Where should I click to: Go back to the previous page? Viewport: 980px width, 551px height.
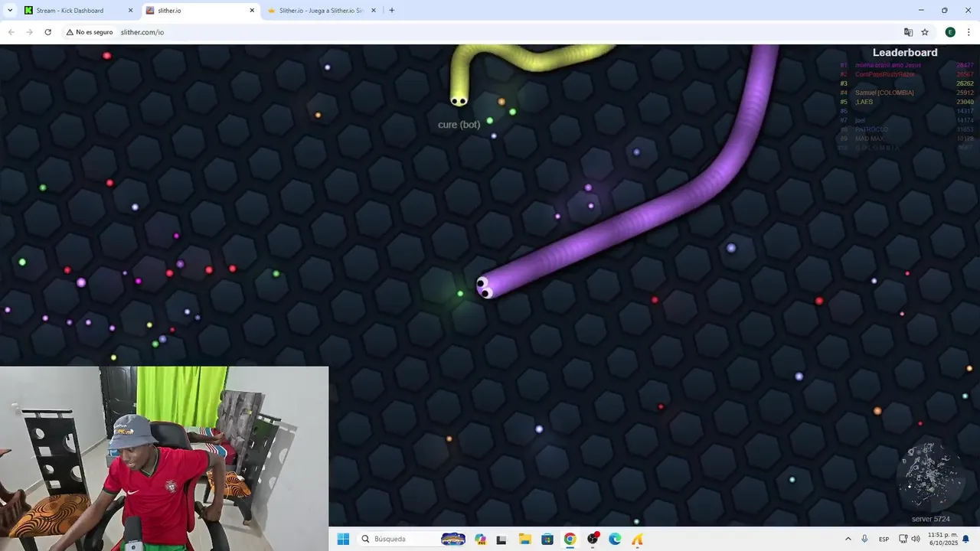(11, 32)
